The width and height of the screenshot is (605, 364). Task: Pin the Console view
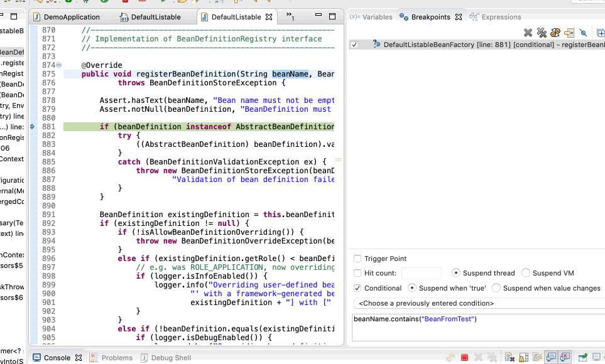point(582,357)
